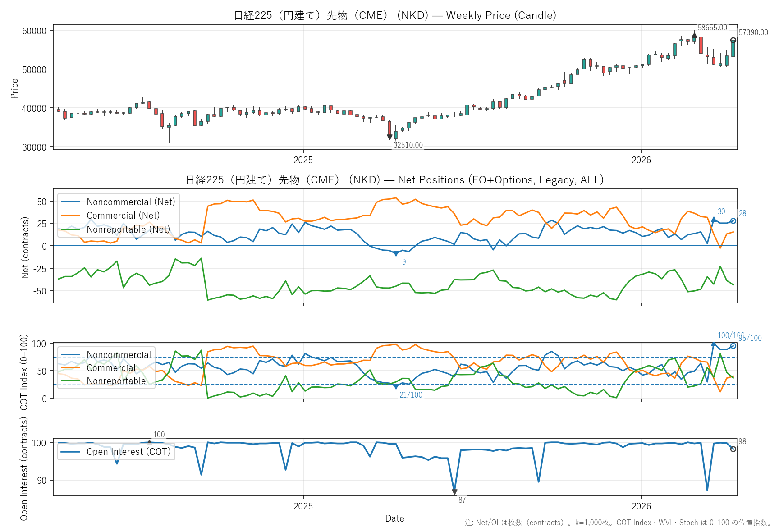
Task: Select the latest price circle marker near 57390.00
Action: point(733,41)
